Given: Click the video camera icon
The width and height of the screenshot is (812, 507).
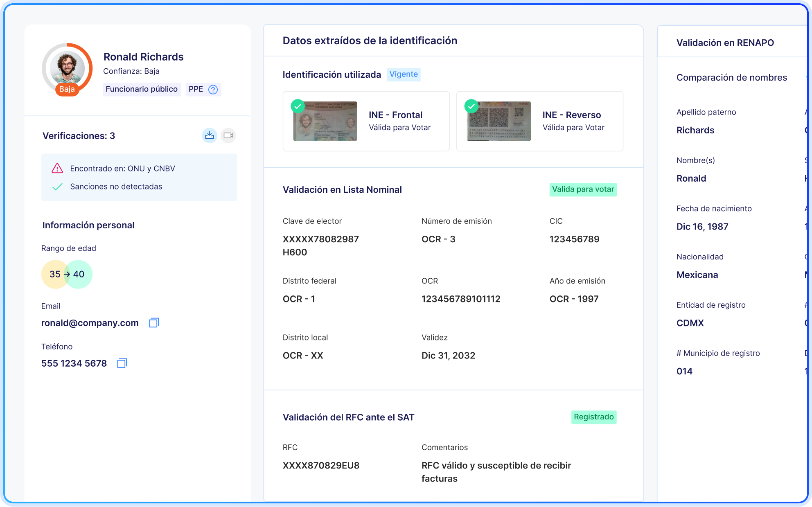Looking at the screenshot, I should click(x=228, y=135).
